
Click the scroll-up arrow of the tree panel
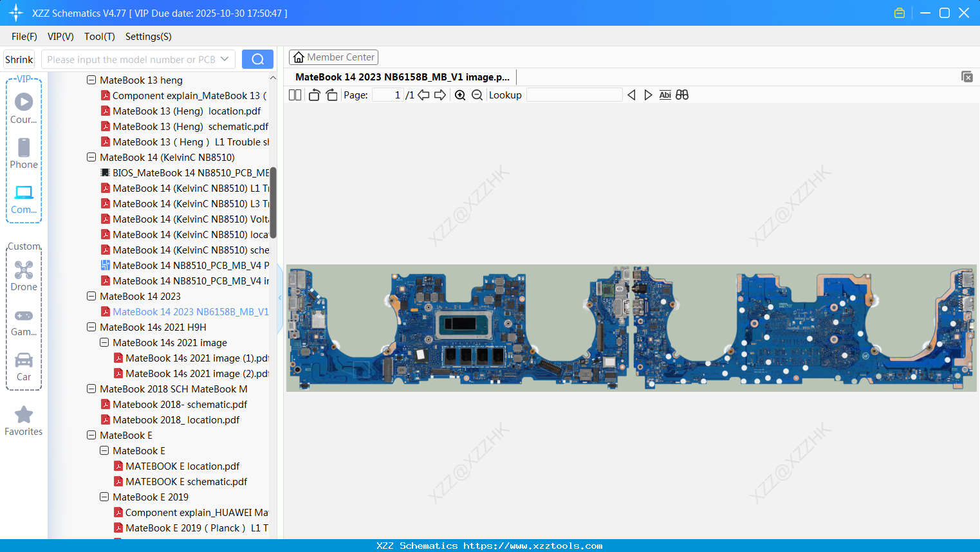273,78
